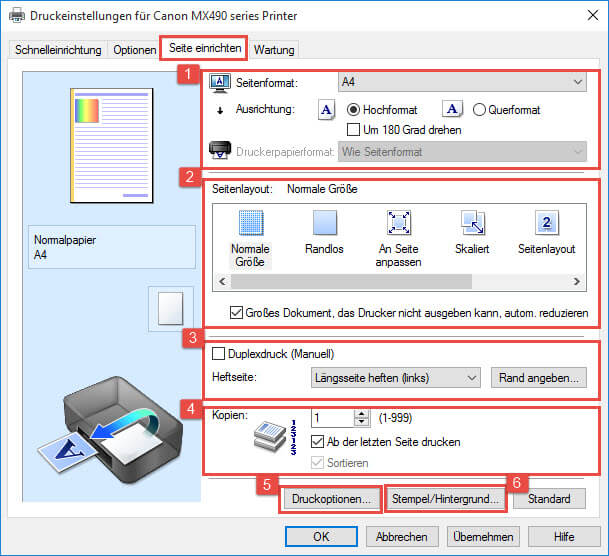
Task: Open the Seite einrichten tab
Action: click(205, 48)
